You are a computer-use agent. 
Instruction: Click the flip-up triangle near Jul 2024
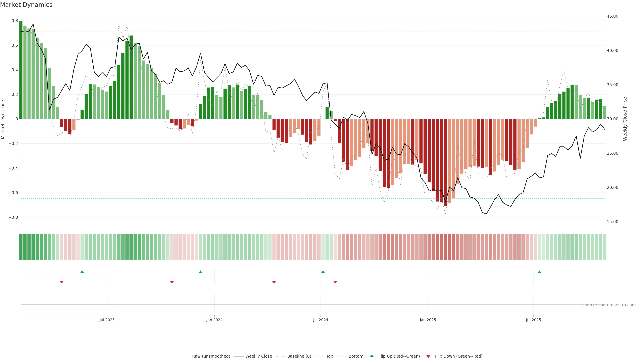pos(323,272)
